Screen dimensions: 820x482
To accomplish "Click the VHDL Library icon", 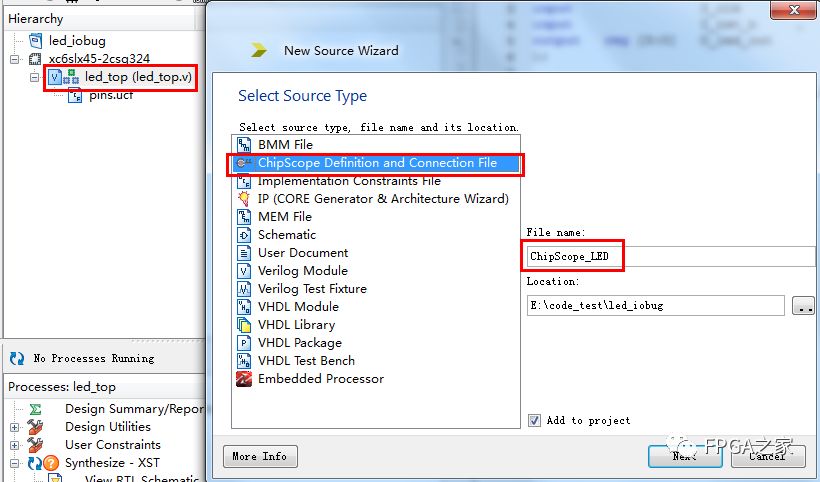I will (x=244, y=325).
